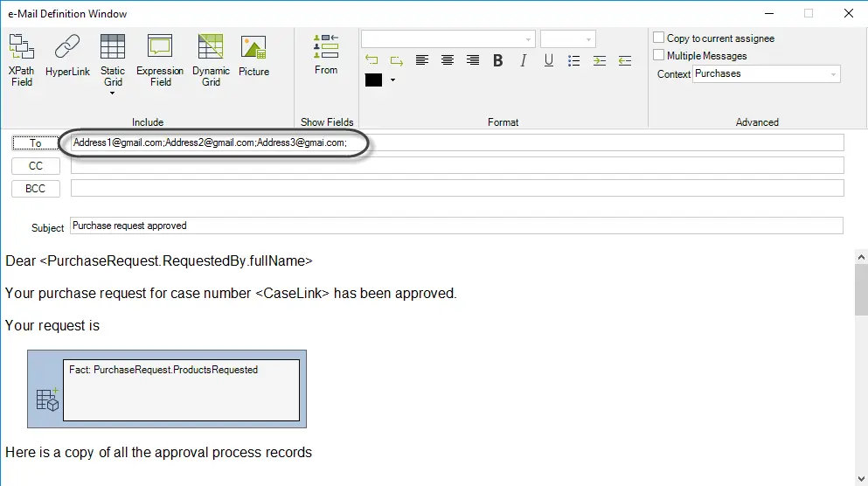Click the vertical scrollbar thumb

[x=861, y=289]
